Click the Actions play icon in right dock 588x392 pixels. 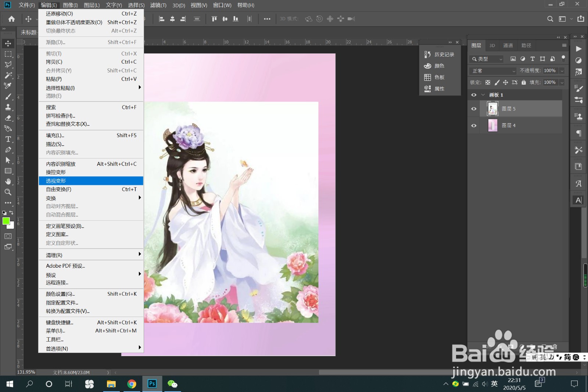tap(578, 49)
